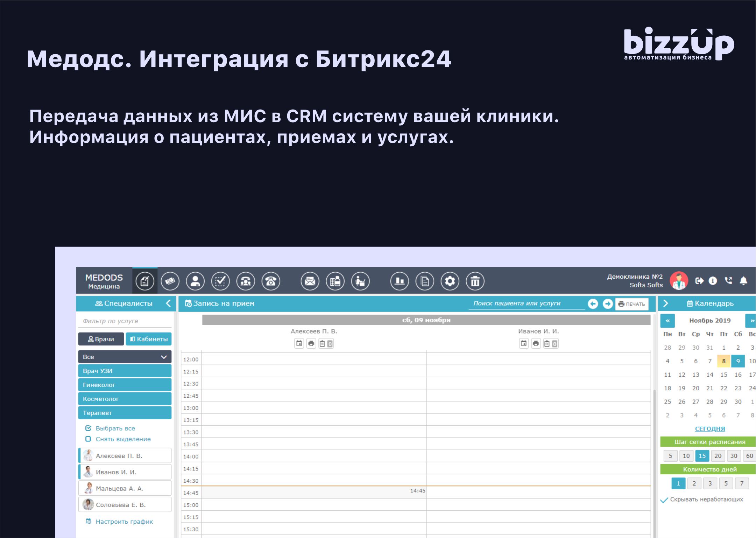Open the telephone calls icon
The image size is (756, 538).
click(x=271, y=281)
